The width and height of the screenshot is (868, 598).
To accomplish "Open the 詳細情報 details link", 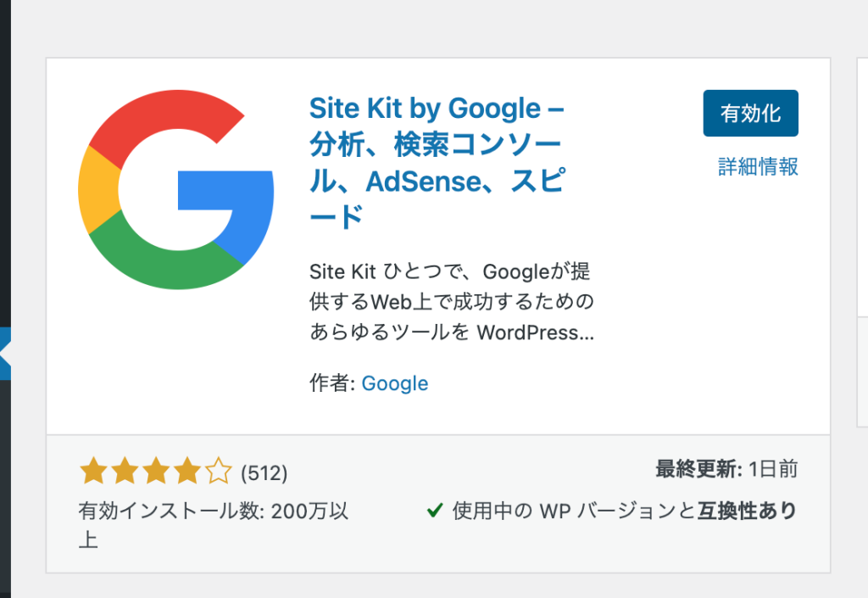I will point(758,166).
